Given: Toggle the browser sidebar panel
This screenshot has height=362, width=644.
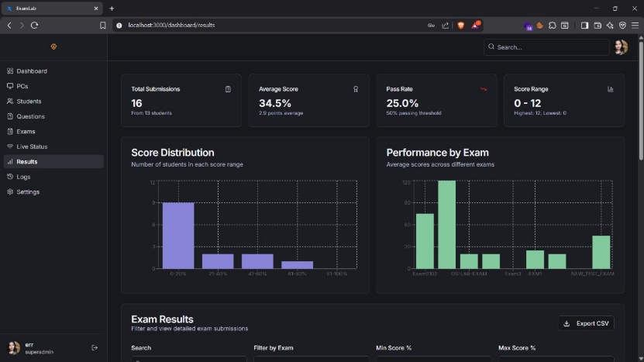Looking at the screenshot, I should [584, 25].
